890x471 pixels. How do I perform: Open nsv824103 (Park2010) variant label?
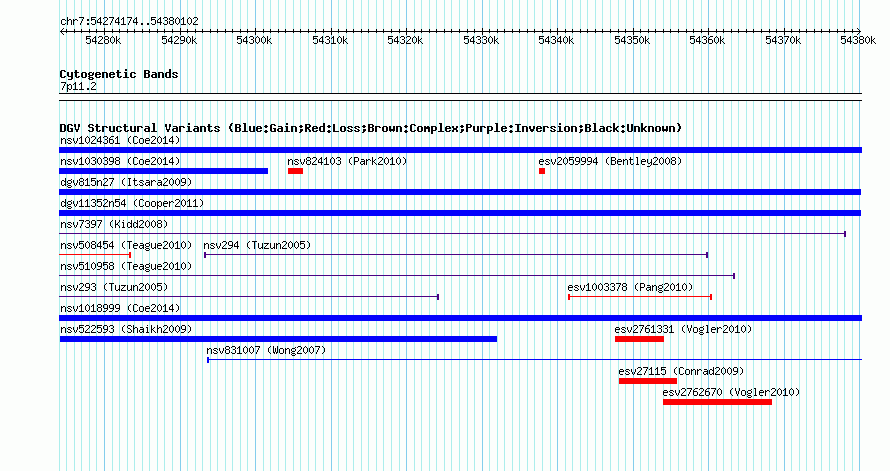(x=347, y=161)
